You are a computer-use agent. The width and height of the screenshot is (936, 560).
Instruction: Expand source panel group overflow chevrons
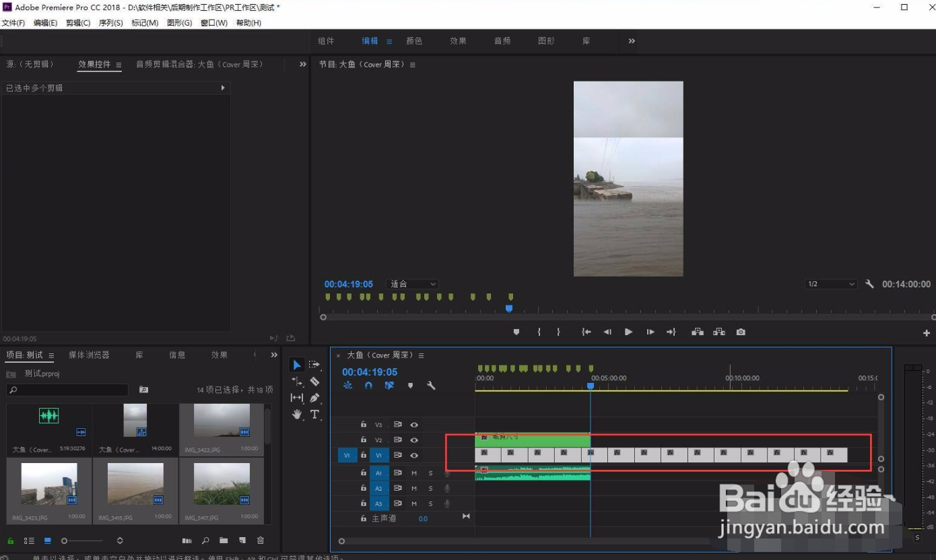click(302, 65)
